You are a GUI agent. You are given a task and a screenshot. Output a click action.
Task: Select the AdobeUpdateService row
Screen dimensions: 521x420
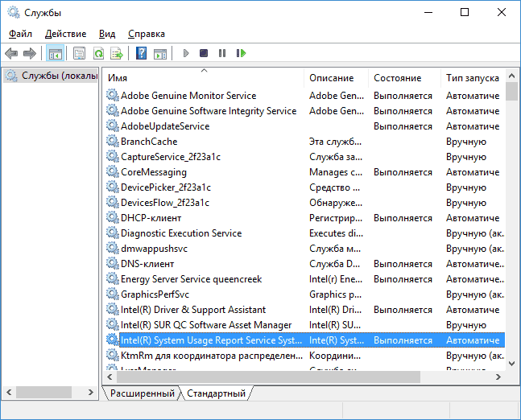(x=304, y=126)
